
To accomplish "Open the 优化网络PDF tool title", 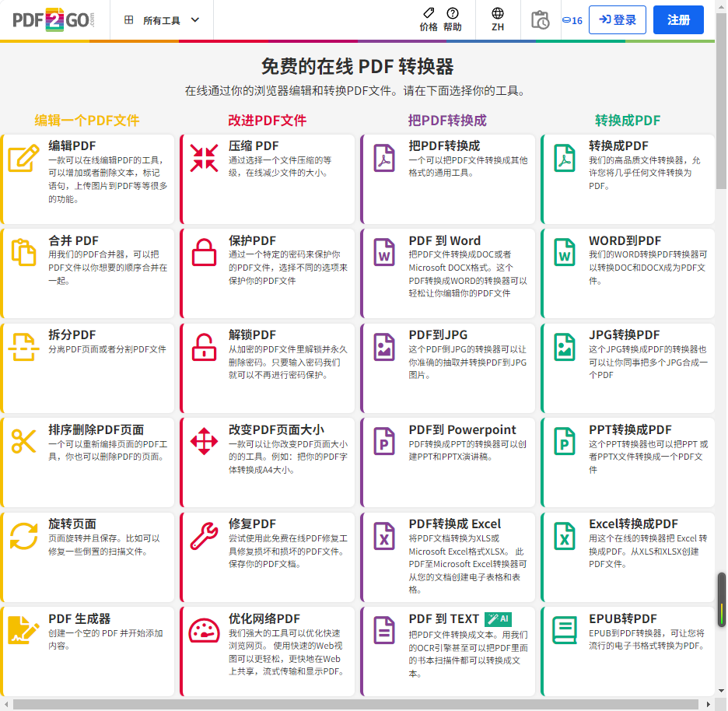I will 264,618.
